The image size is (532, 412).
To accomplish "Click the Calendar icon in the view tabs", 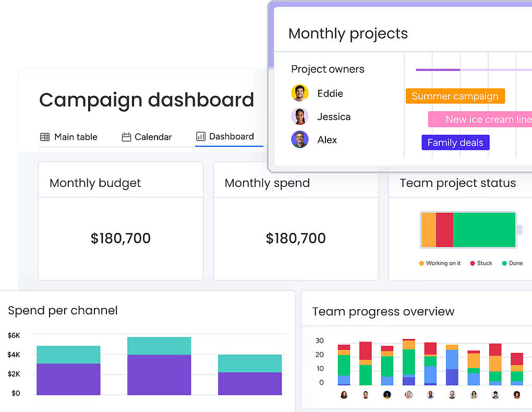I will click(126, 137).
